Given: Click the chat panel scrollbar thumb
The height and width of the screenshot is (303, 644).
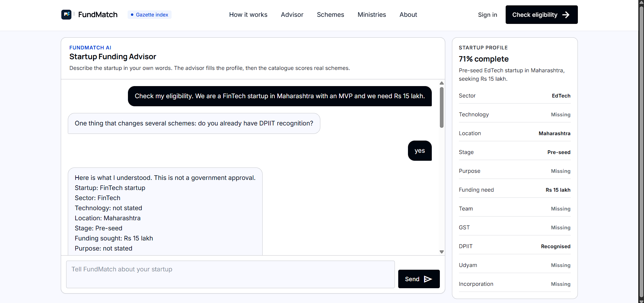Looking at the screenshot, I should pyautogui.click(x=442, y=108).
